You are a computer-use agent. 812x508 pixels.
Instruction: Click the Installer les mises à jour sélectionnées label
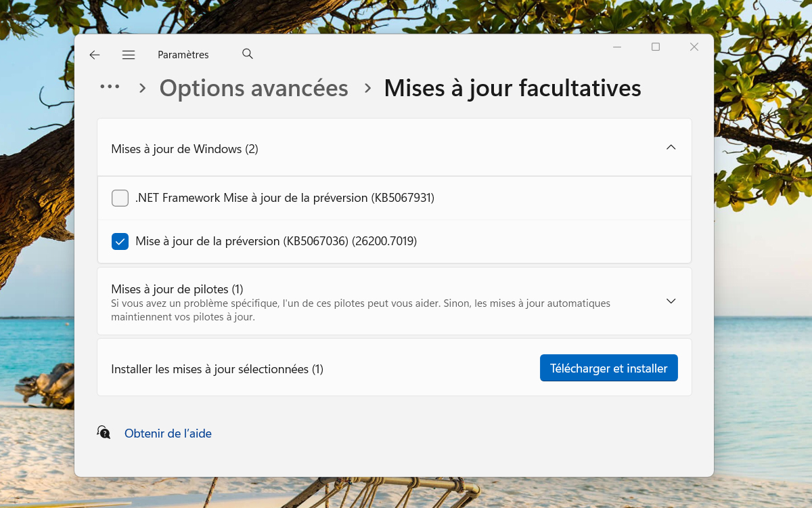coord(217,368)
